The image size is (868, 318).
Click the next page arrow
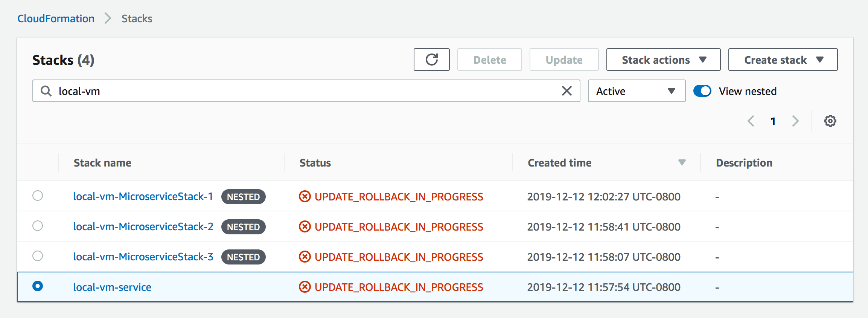(x=795, y=121)
